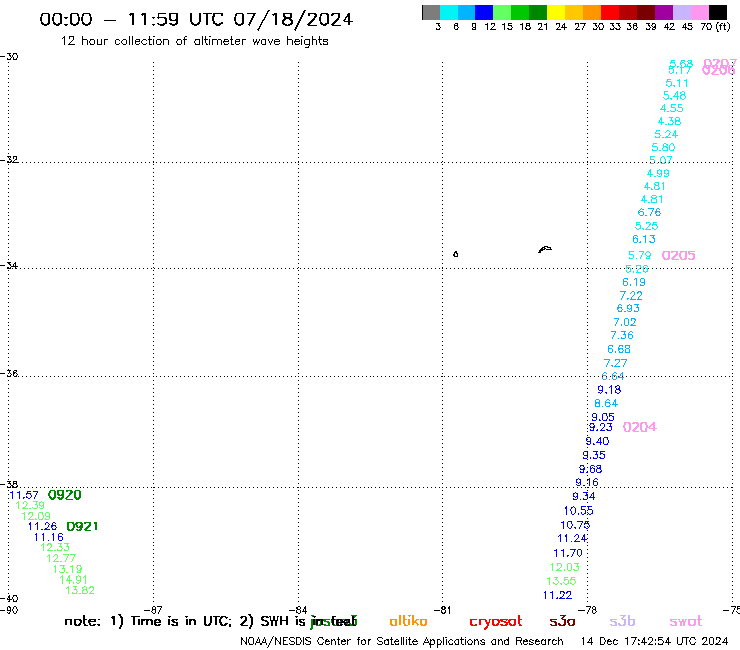
Task: Click the wave height value 10.75
Action: tap(575, 525)
